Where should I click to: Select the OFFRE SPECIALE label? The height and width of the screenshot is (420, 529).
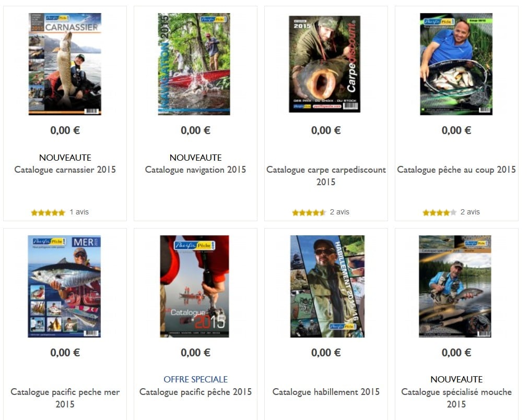195,379
